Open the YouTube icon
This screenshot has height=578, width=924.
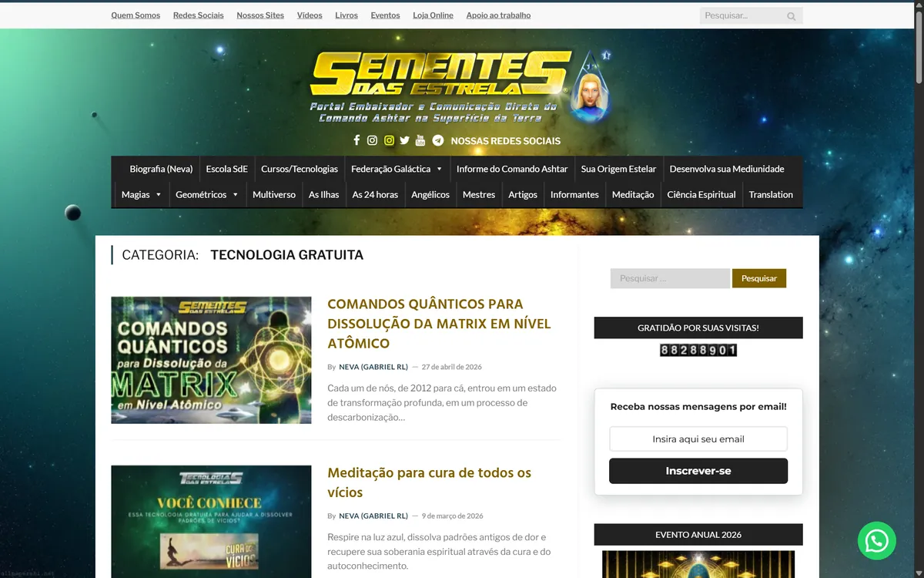(420, 140)
